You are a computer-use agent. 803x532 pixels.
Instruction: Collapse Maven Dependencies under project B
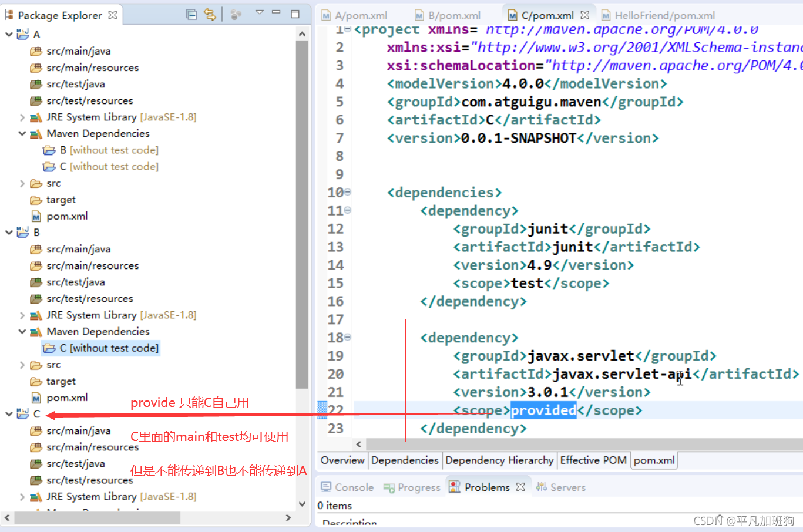pos(22,332)
